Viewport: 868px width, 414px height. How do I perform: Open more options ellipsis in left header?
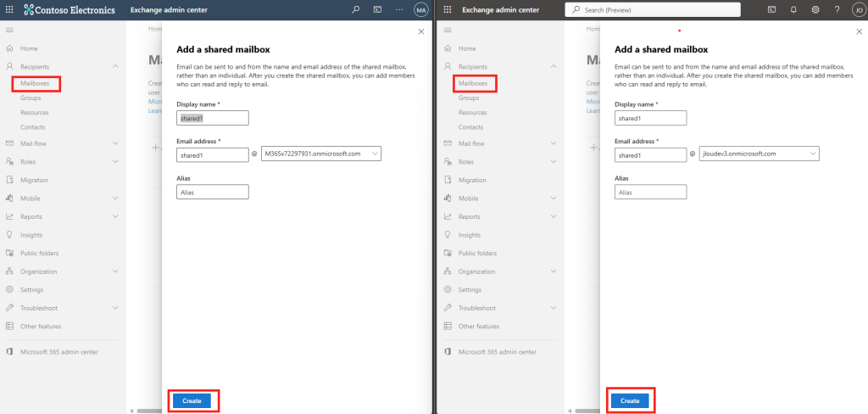coord(400,9)
